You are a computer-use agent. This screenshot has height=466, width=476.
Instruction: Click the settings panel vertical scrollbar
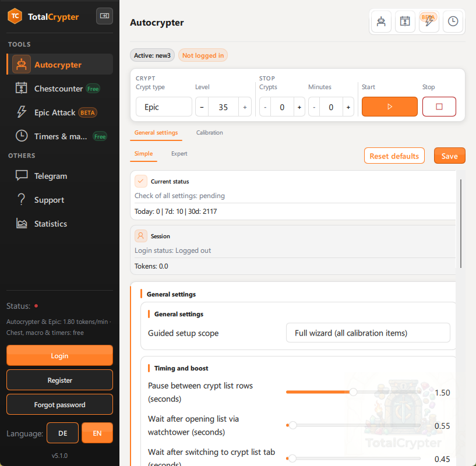460,224
